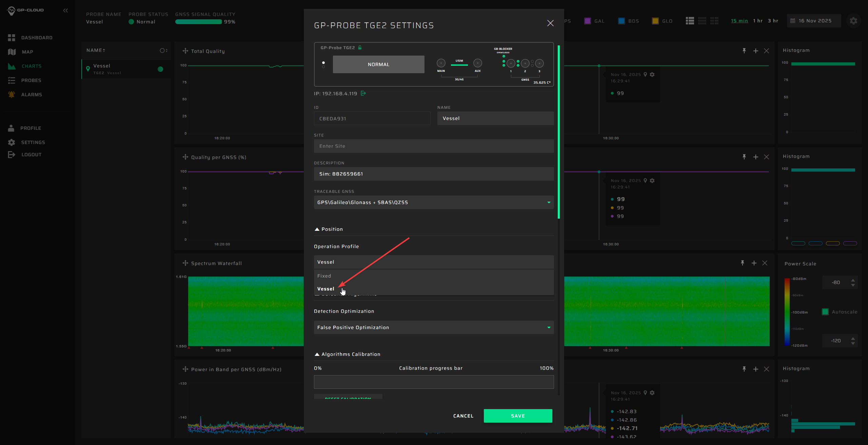Copy the probe IP address 192.168.4.119

(x=363, y=93)
